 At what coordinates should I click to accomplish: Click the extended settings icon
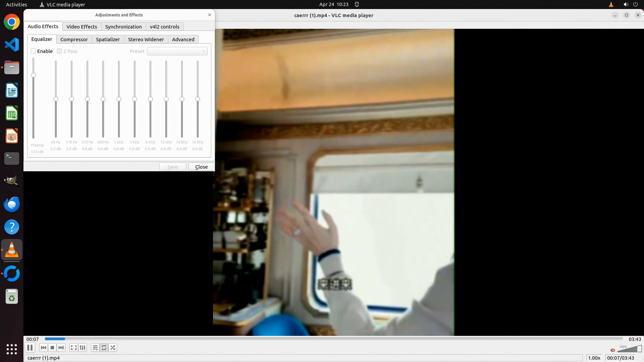tap(83, 348)
